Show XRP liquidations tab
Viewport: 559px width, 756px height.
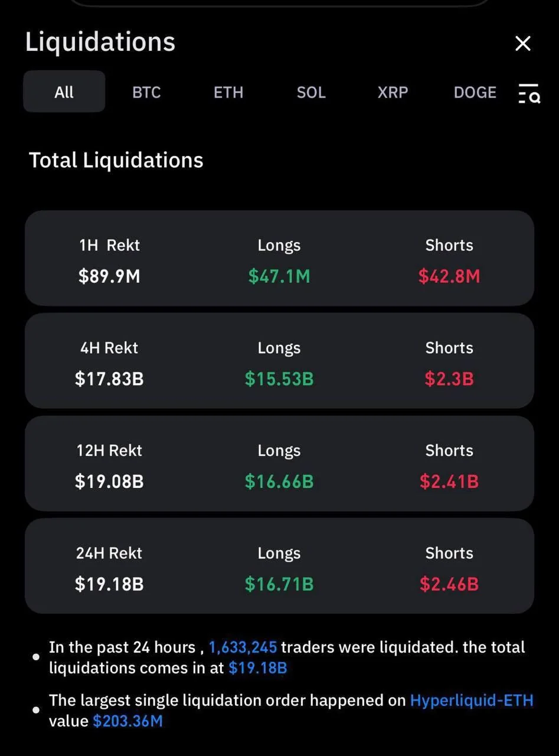(393, 92)
